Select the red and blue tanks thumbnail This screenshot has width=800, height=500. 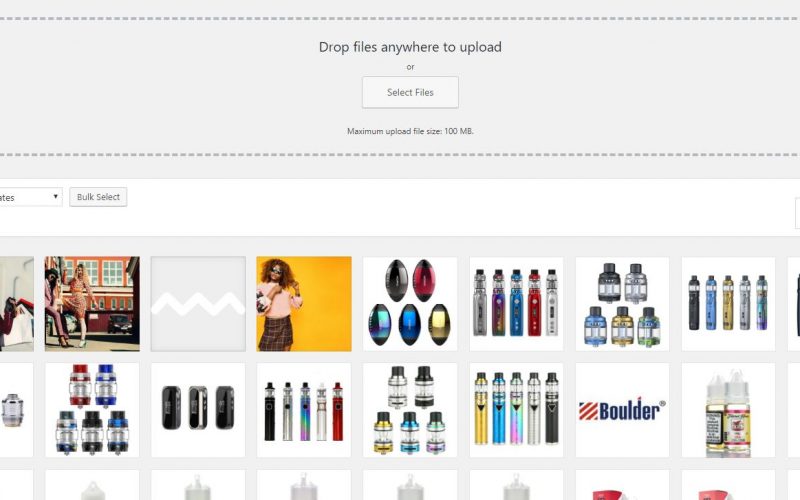[92, 410]
